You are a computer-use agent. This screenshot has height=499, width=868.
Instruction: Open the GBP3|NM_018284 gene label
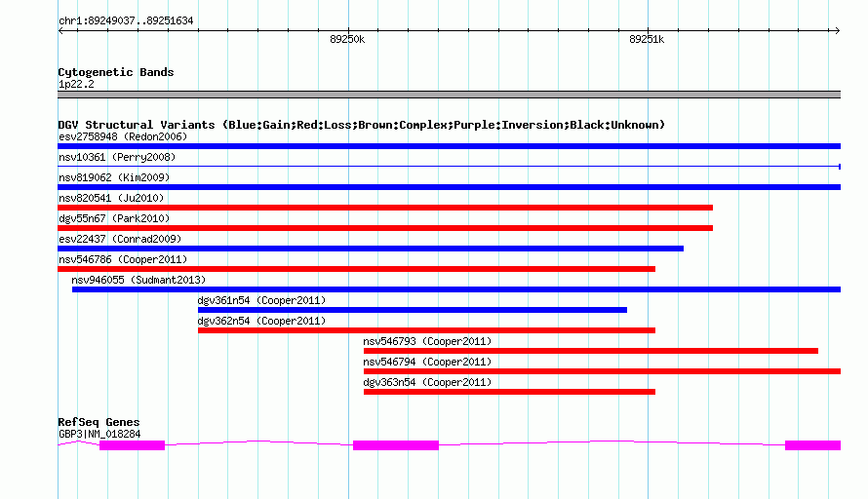pyautogui.click(x=99, y=435)
